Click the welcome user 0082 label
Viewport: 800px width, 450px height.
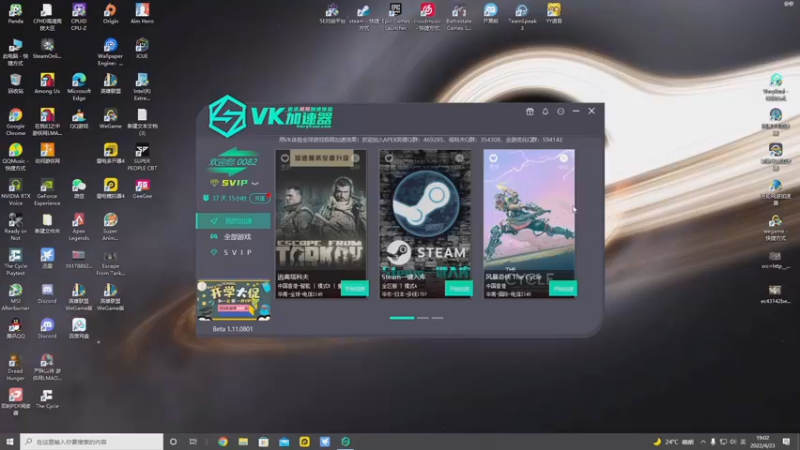coord(233,162)
